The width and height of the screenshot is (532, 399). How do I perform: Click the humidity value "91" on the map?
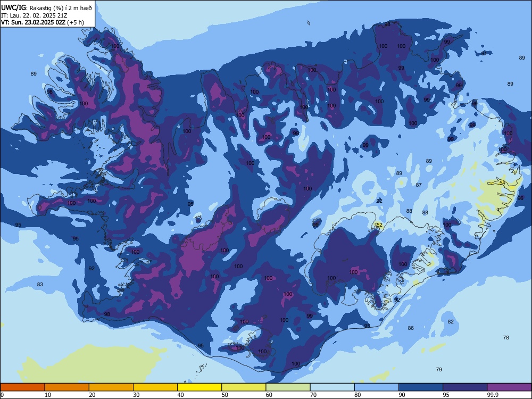point(484,54)
